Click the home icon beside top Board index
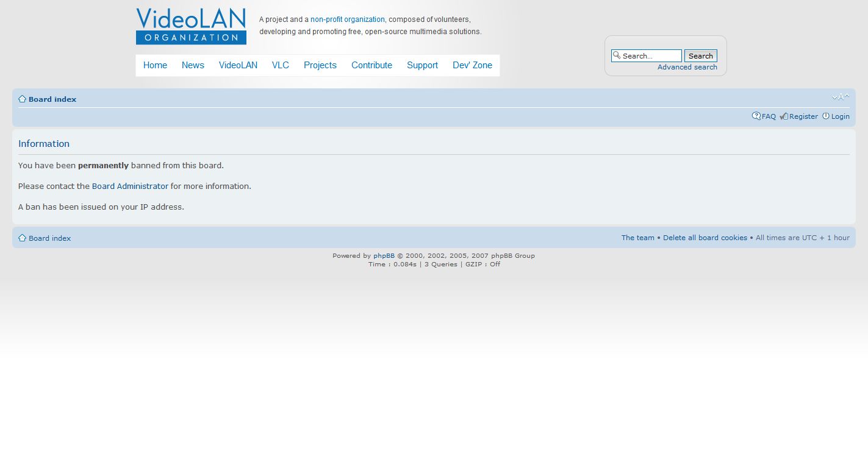This screenshot has width=868, height=476. pos(22,99)
